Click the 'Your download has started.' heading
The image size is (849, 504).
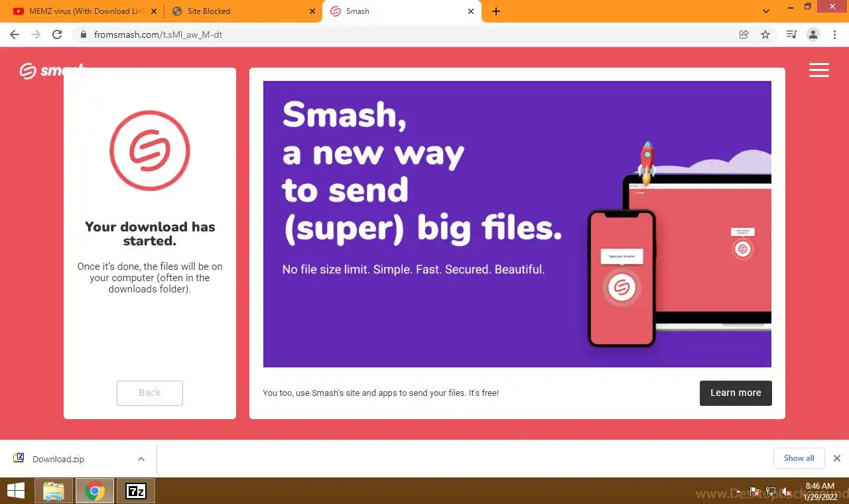click(x=150, y=233)
